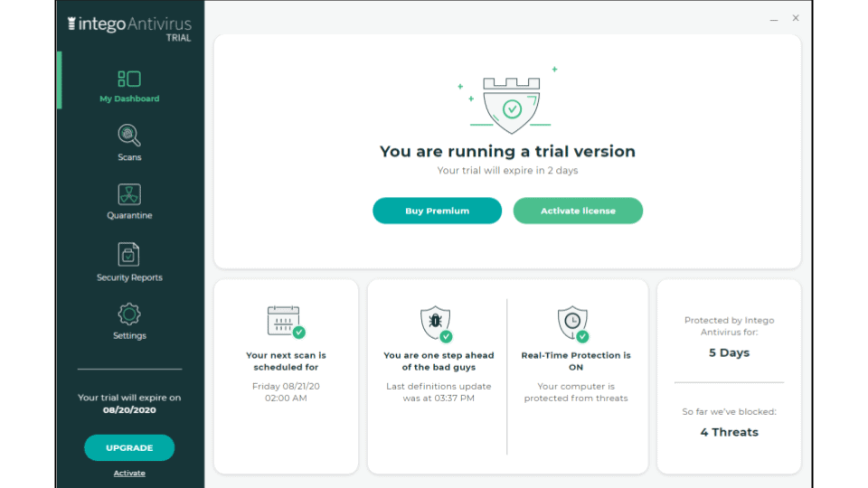Viewport: 868px width, 488px height.
Task: Open the My Dashboard icon in sidebar
Action: (x=129, y=79)
